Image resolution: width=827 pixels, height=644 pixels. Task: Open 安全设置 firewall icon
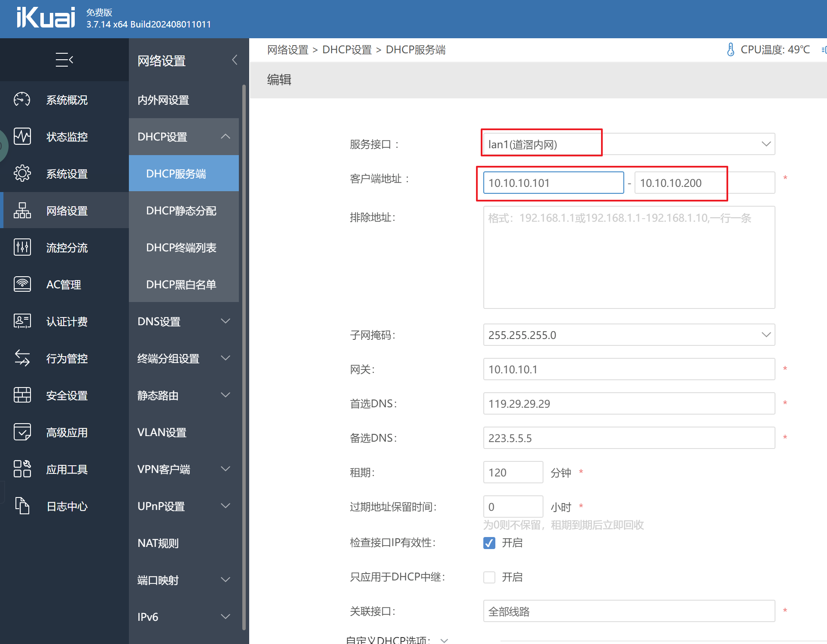tap(22, 395)
